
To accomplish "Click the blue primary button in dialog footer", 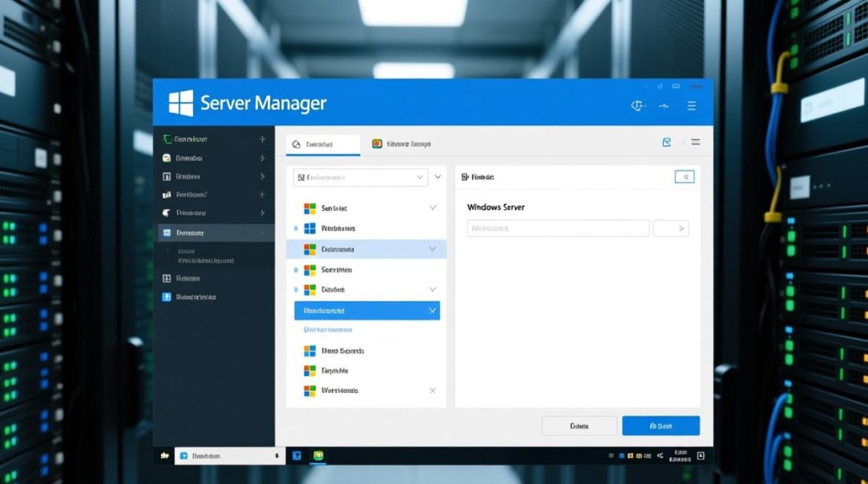I will pyautogui.click(x=661, y=426).
